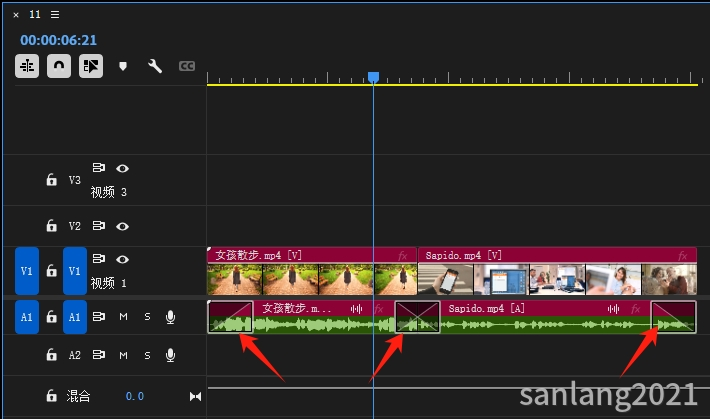Add a marker with marker icon
This screenshot has width=710, height=419.
point(123,66)
